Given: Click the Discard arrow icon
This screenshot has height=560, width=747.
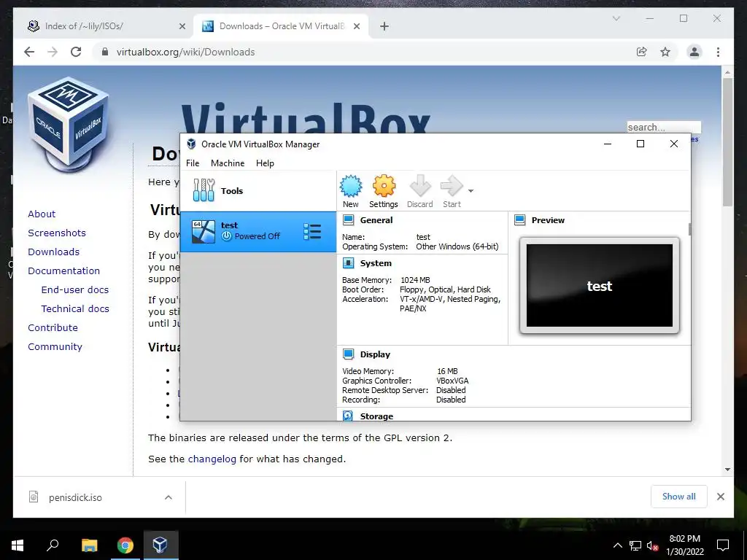Looking at the screenshot, I should (419, 186).
